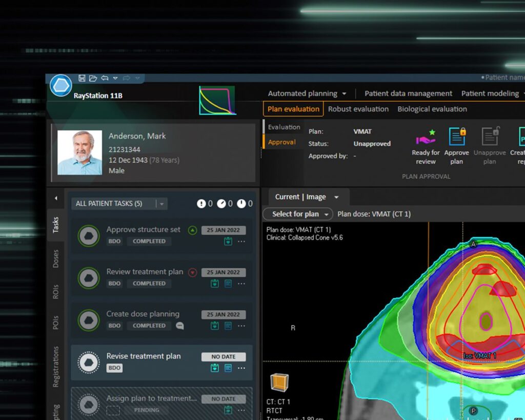Collapse the tasks panel with the sidebar arrow
525x420 pixels.
click(56, 197)
